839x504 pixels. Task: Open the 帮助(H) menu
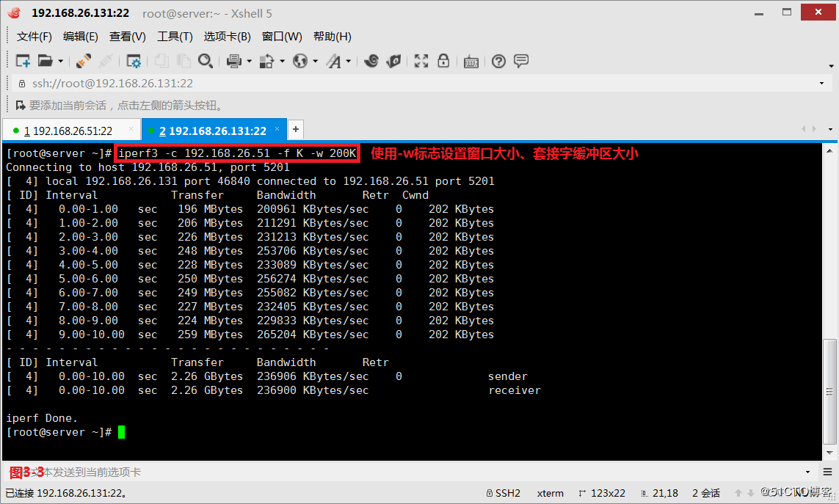(x=333, y=37)
